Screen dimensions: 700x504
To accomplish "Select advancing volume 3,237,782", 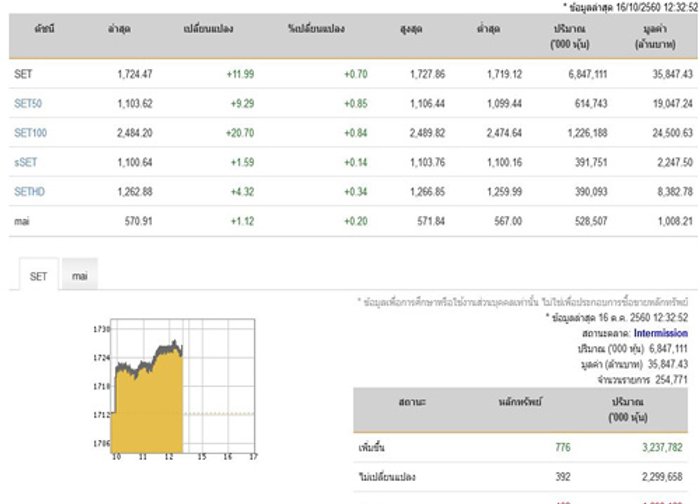I will pos(662,447).
